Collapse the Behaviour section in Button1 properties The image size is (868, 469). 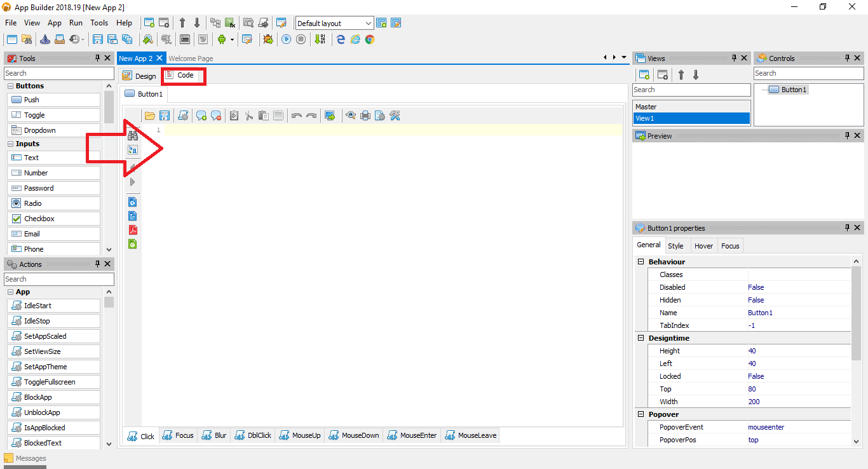[x=641, y=261]
